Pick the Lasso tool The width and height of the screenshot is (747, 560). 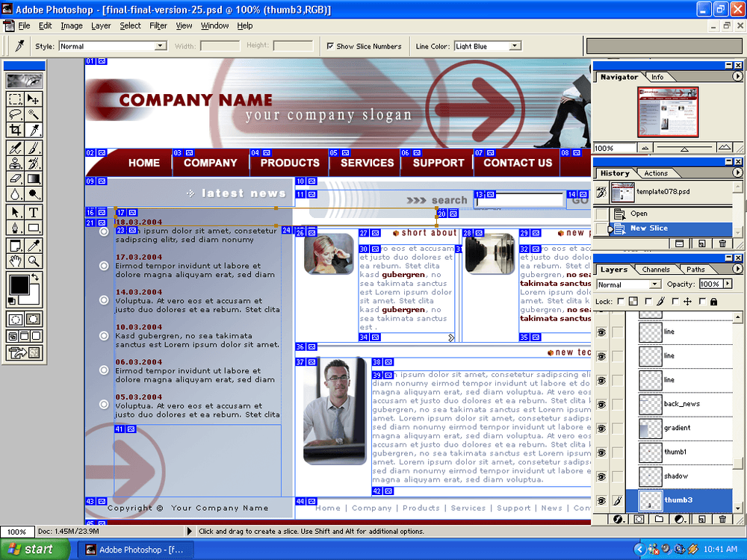15,115
